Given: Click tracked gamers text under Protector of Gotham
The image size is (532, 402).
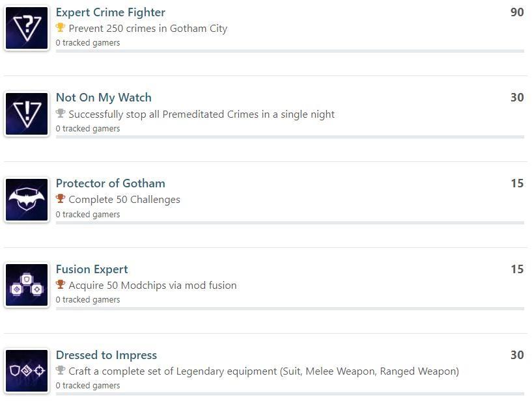Looking at the screenshot, I should click(x=88, y=215).
